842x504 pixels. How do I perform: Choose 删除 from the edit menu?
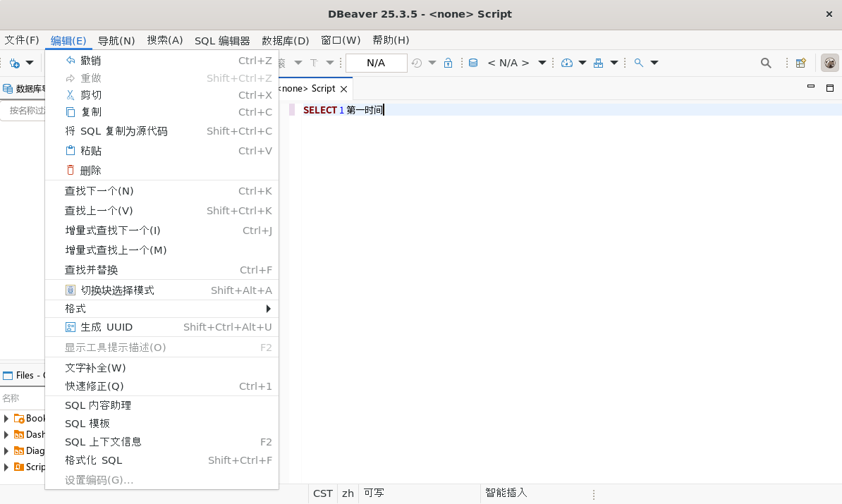point(161,170)
